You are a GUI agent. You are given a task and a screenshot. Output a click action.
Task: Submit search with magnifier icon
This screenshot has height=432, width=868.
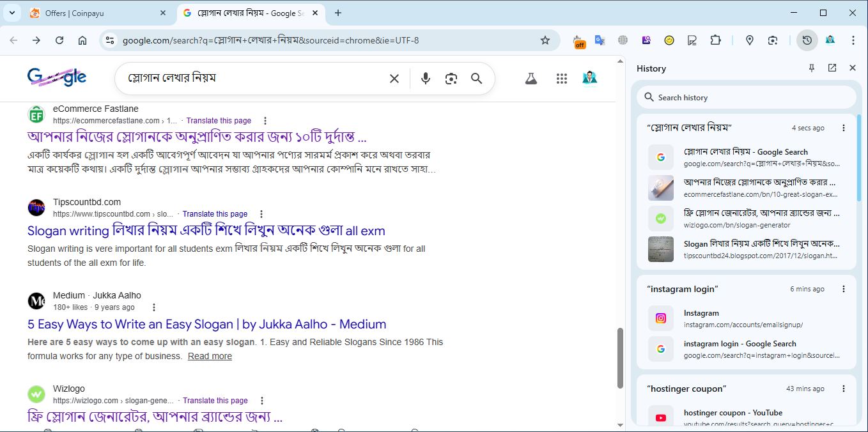pos(476,79)
